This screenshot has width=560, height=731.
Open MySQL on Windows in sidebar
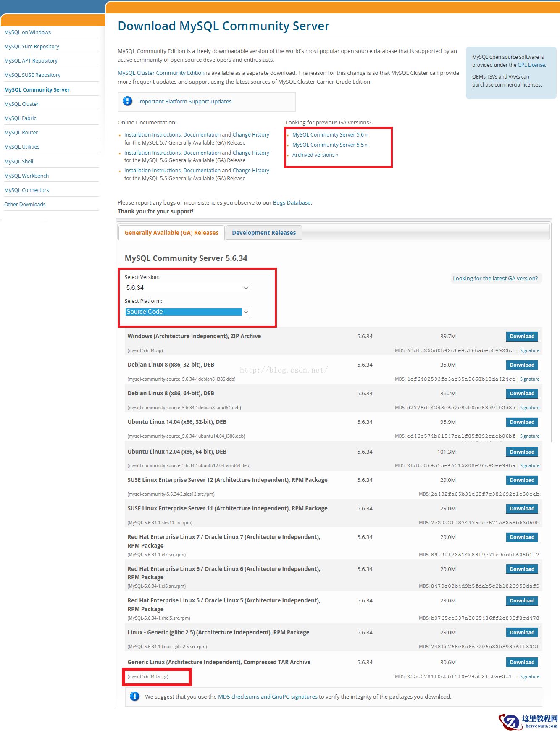tap(27, 32)
